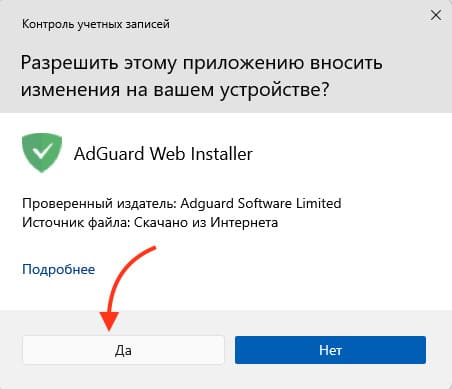This screenshot has width=452, height=389.
Task: Click the word вносить in the heading
Action: [x=346, y=63]
